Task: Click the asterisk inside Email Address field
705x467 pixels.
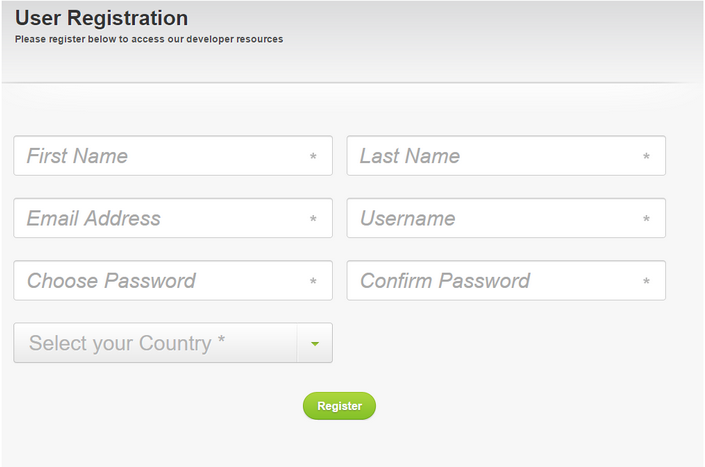Action: pyautogui.click(x=313, y=219)
